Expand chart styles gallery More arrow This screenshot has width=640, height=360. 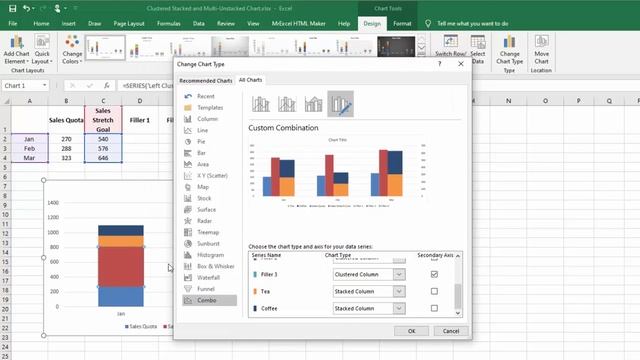click(421, 54)
